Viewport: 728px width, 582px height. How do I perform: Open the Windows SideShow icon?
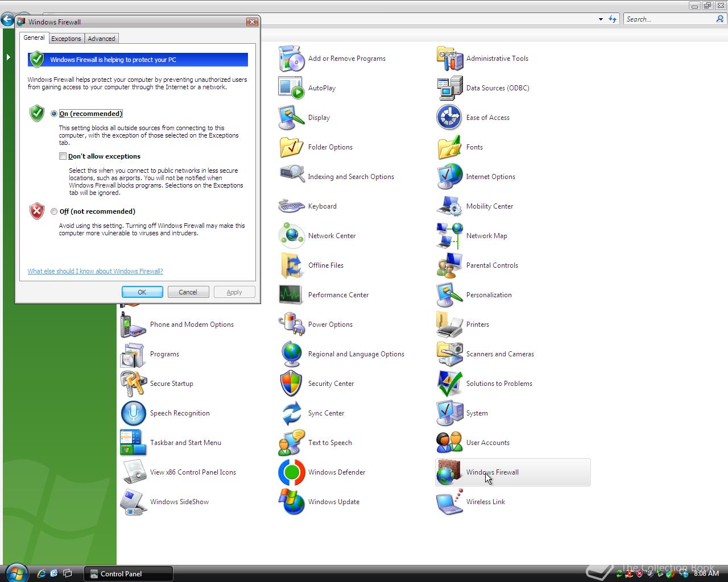click(x=133, y=502)
